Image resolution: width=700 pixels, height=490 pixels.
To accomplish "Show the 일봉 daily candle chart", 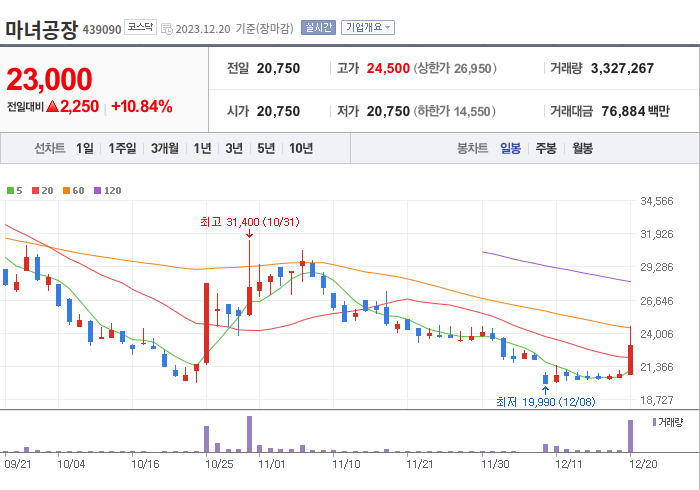I will tap(510, 148).
